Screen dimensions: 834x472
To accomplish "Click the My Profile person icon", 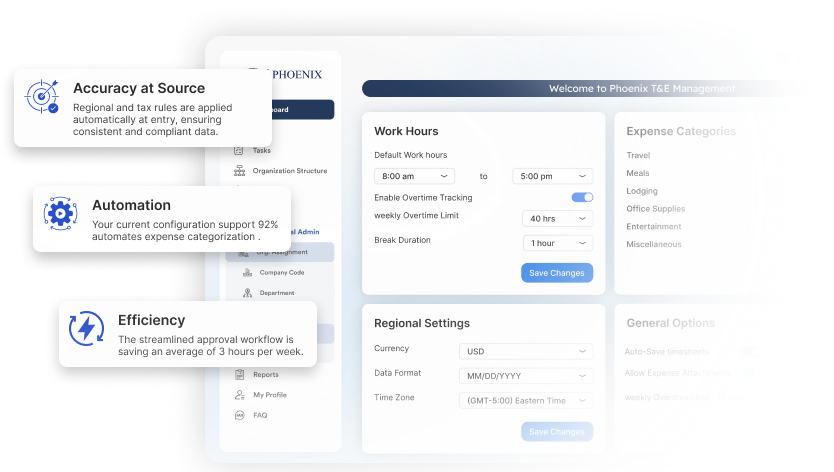I will (240, 395).
